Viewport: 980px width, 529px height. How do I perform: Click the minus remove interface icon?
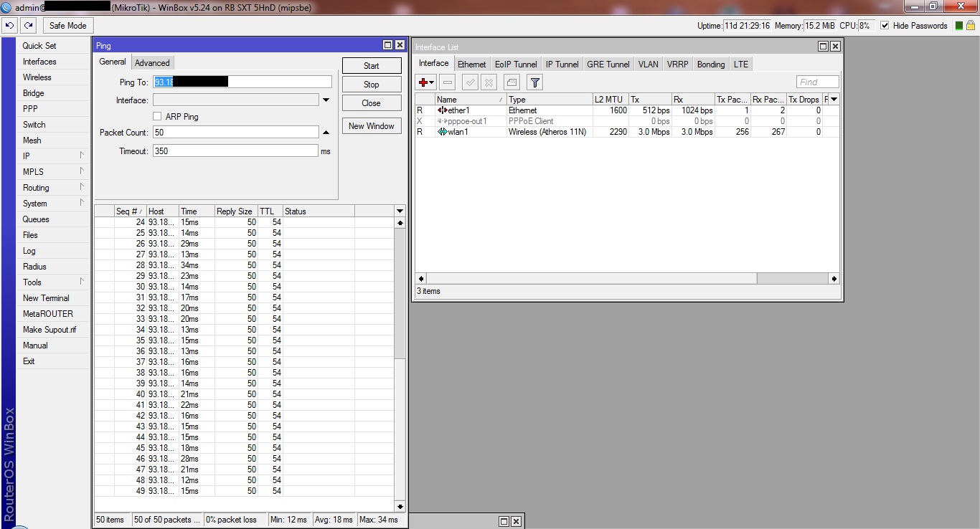click(x=448, y=82)
